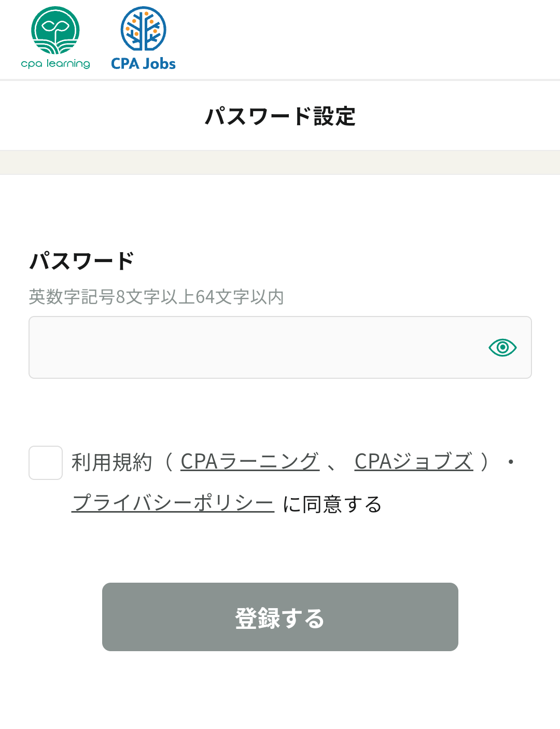Enable the terms agreement checkbox

(45, 463)
